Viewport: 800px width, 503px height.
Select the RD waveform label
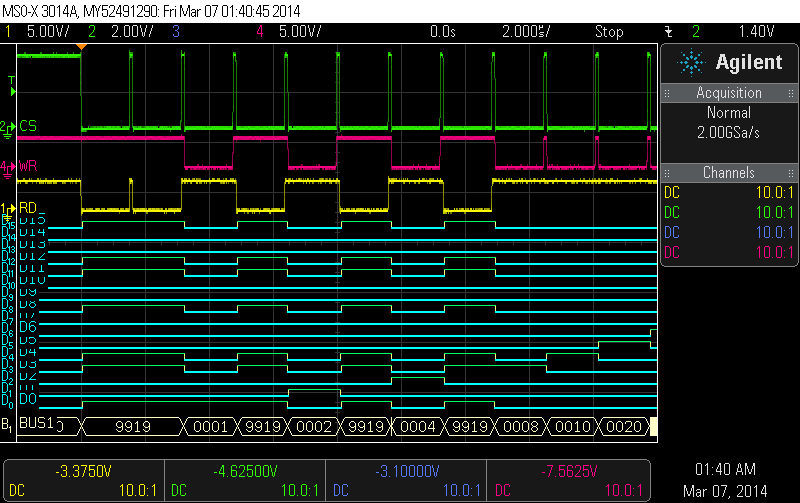pyautogui.click(x=28, y=208)
